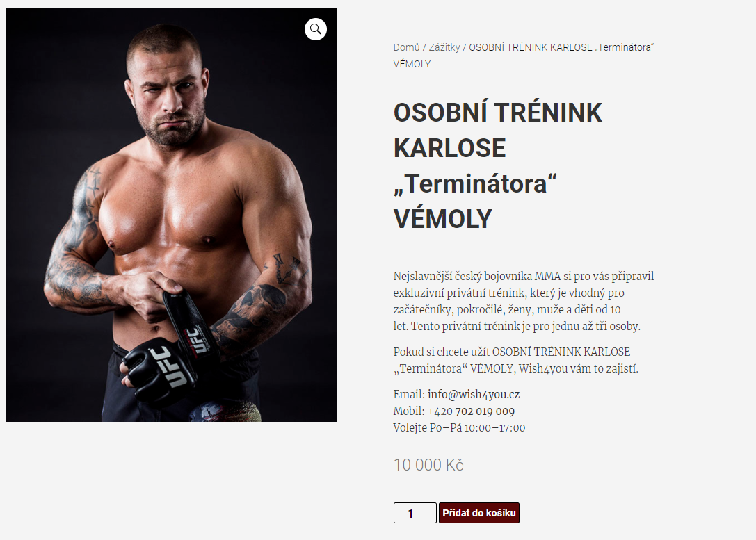The height and width of the screenshot is (540, 756).
Task: Click the word „Terminátora“ in the title
Action: point(476,183)
